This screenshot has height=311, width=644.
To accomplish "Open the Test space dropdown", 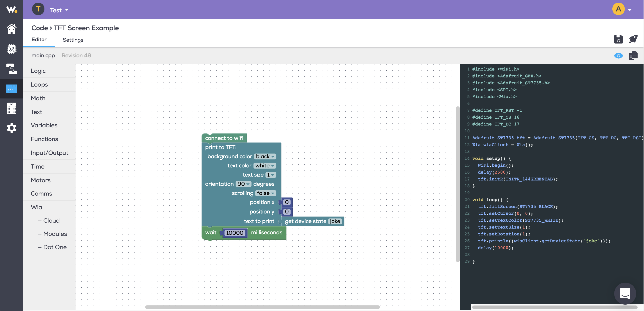I will [x=59, y=10].
